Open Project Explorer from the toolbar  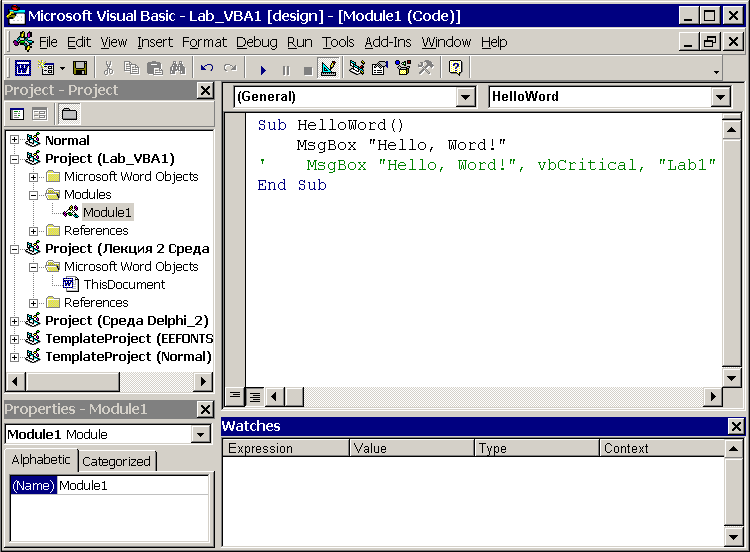tap(356, 68)
